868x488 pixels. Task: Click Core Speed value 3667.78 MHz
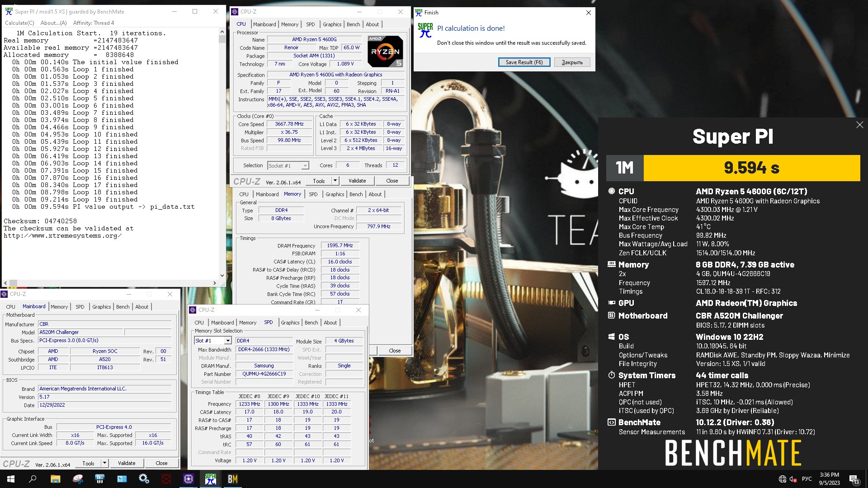point(289,124)
